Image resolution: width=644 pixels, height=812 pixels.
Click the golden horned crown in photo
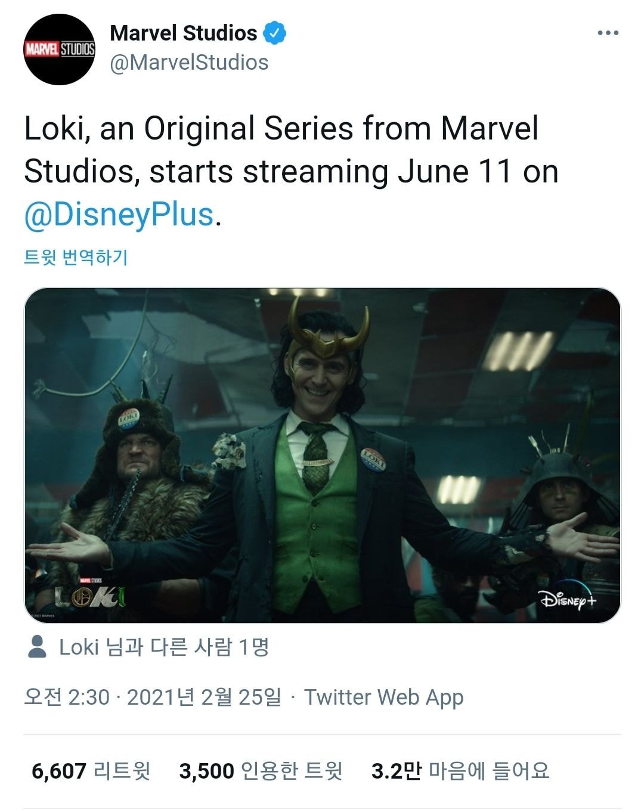click(x=327, y=334)
